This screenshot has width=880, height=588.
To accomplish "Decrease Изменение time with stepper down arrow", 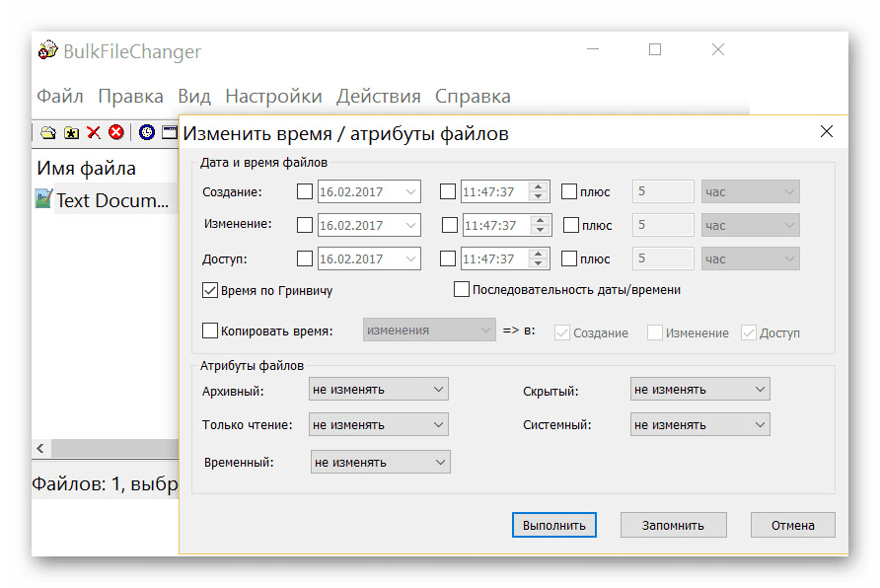I will [x=540, y=230].
